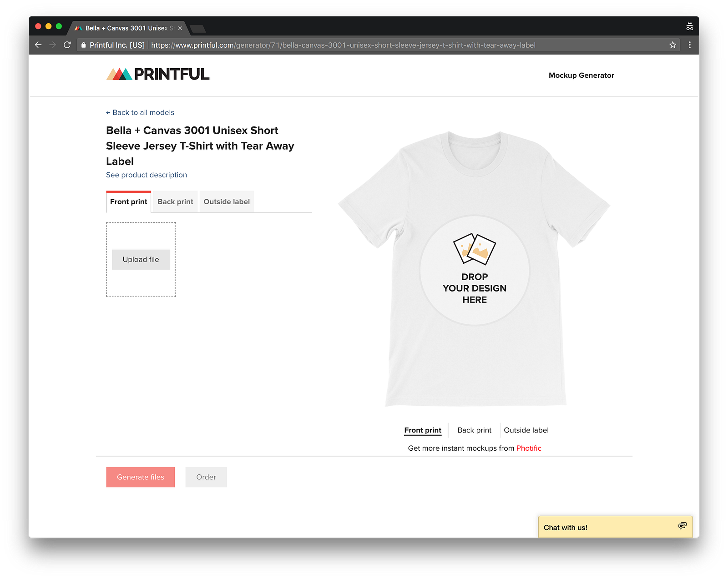This screenshot has width=728, height=579.
Task: Open the Chrome three-dot menu
Action: point(690,45)
